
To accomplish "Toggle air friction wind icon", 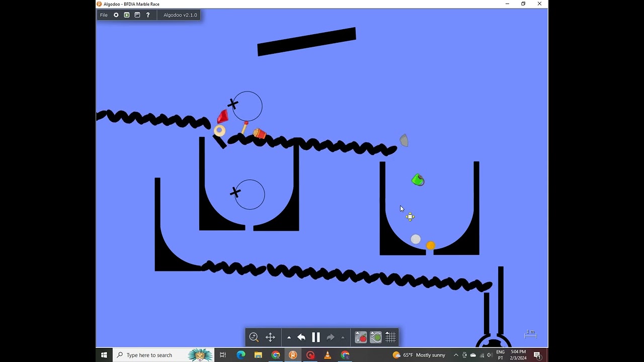I will click(376, 337).
